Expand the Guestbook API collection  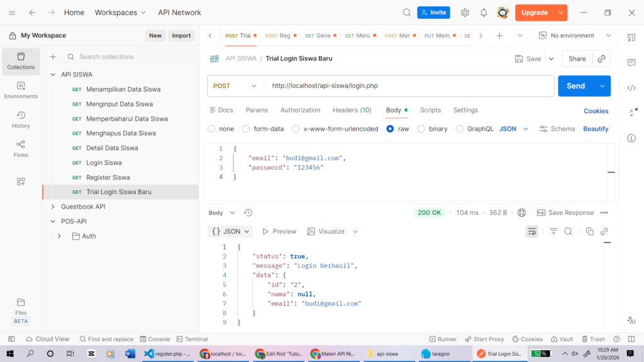(x=53, y=206)
